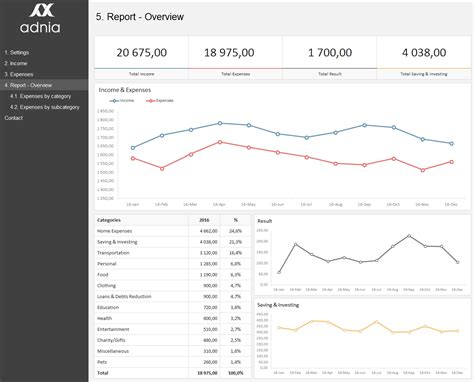Select the Education category row
The height and width of the screenshot is (382, 474).
tap(173, 307)
